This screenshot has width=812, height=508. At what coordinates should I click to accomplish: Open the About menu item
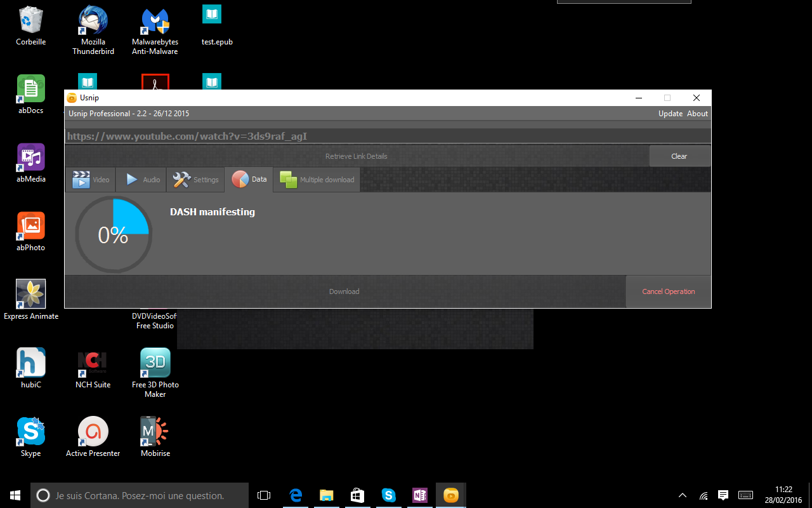[697, 114]
